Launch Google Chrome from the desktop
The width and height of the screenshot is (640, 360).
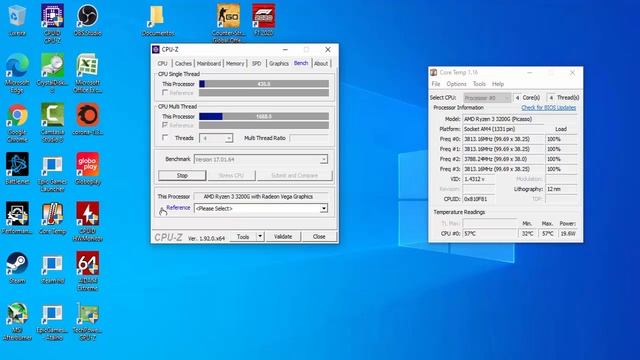pyautogui.click(x=17, y=123)
